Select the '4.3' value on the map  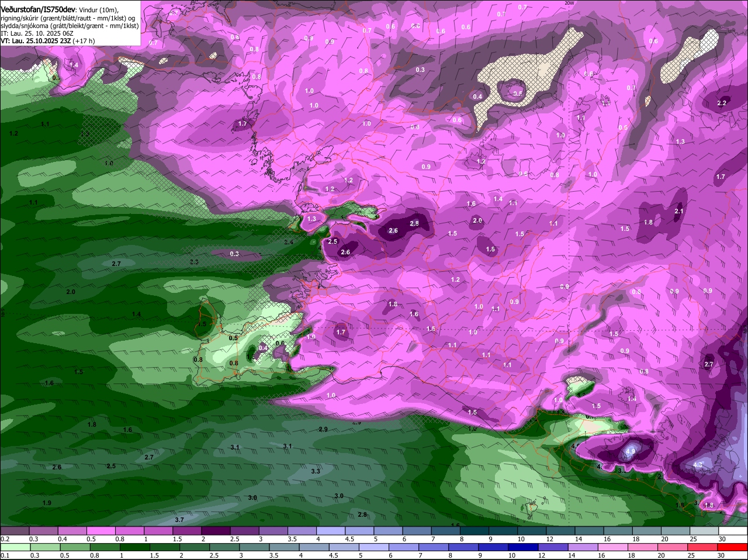pos(698,465)
